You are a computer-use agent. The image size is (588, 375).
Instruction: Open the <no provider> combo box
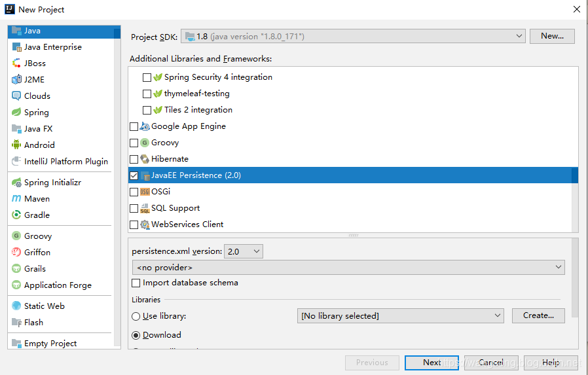pyautogui.click(x=348, y=267)
